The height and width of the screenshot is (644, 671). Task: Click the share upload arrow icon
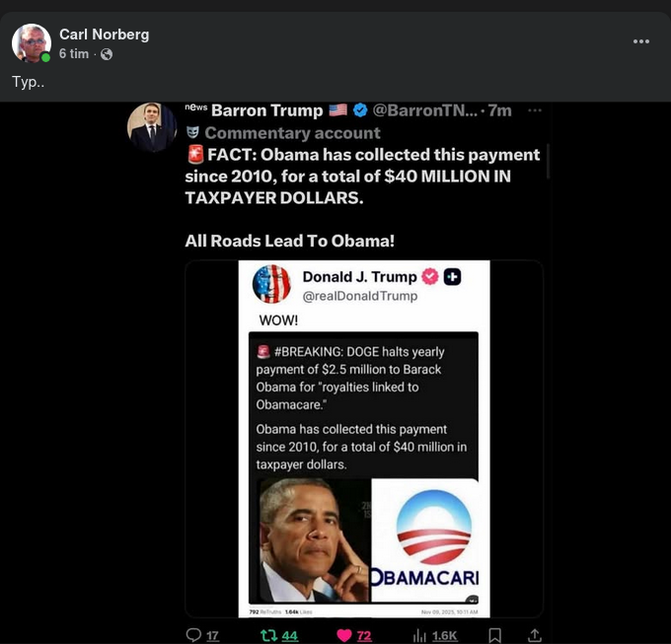(x=534, y=635)
